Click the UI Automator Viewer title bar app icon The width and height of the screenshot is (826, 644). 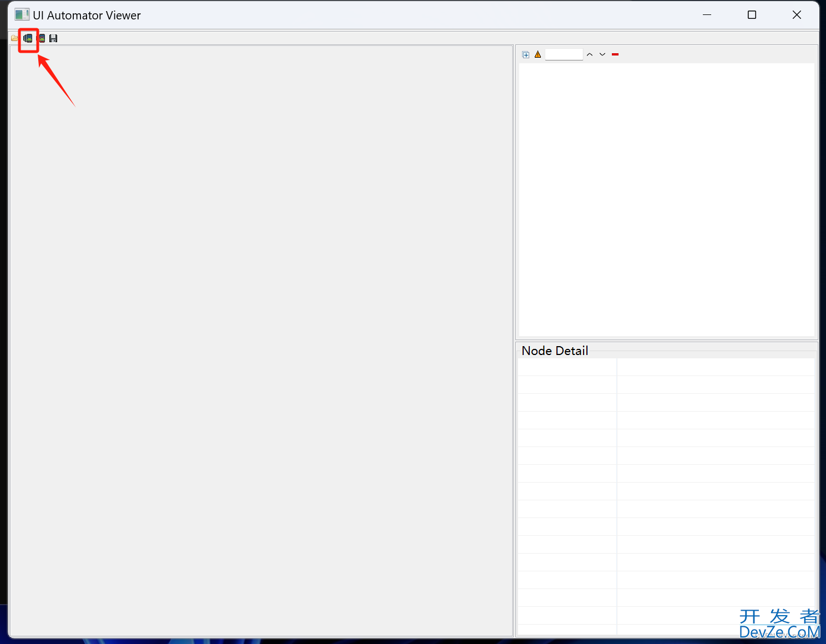(22, 15)
